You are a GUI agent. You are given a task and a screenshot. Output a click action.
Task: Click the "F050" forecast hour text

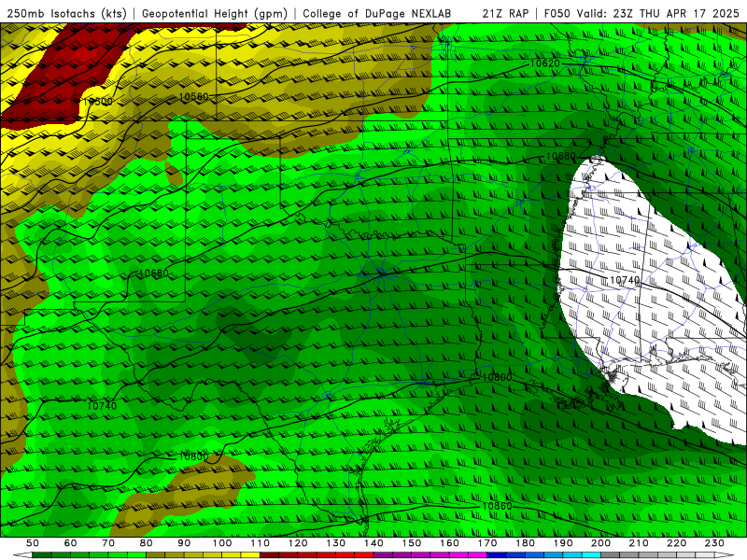(x=557, y=14)
